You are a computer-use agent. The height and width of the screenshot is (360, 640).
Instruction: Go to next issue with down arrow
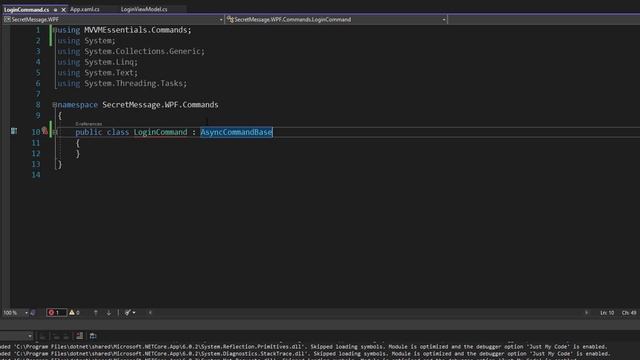pos(109,313)
